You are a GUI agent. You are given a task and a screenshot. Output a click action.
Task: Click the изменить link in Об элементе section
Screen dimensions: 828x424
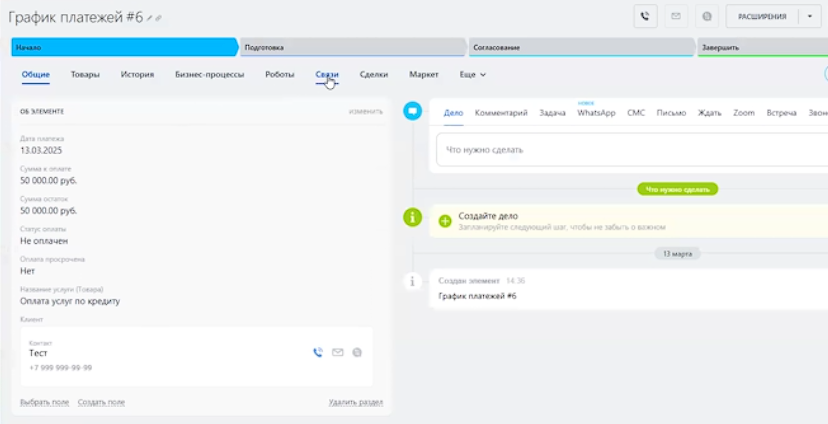365,111
